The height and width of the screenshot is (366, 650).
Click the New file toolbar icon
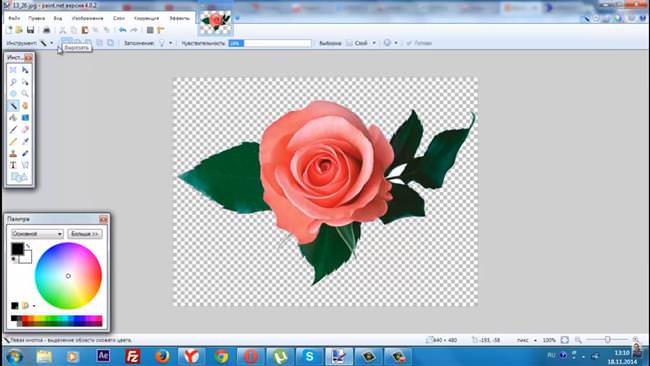pos(9,30)
